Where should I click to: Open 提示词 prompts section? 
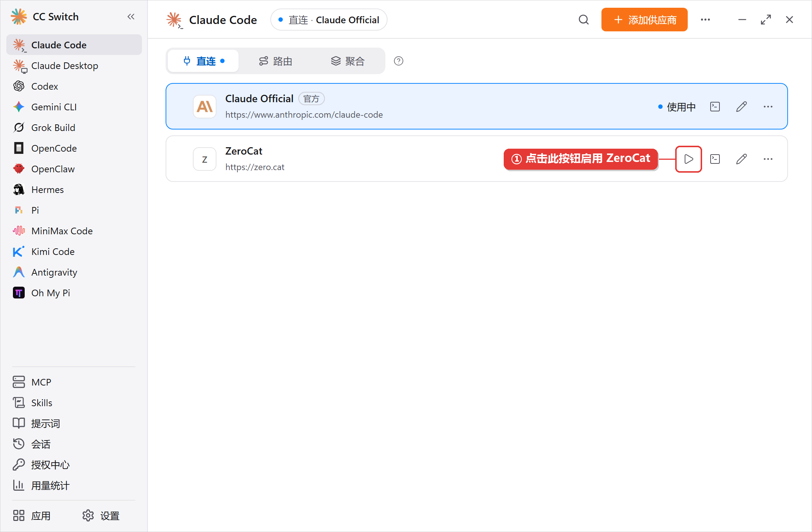pyautogui.click(x=74, y=424)
